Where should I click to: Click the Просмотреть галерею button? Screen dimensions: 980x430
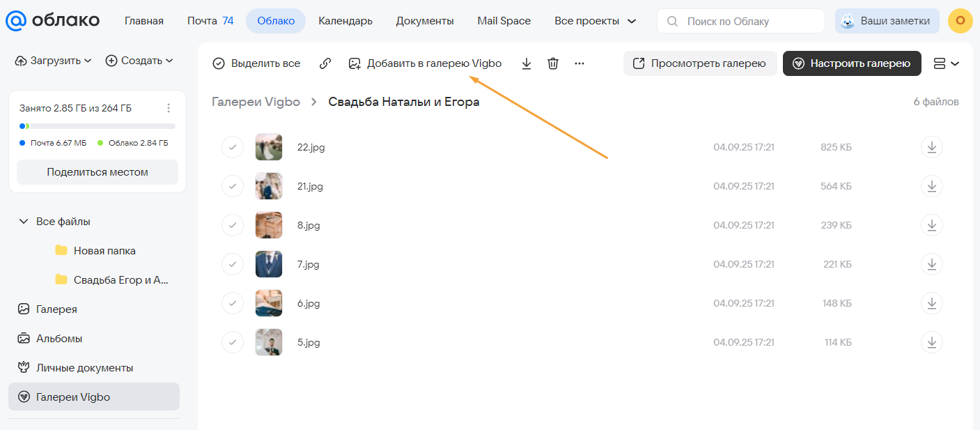699,63
